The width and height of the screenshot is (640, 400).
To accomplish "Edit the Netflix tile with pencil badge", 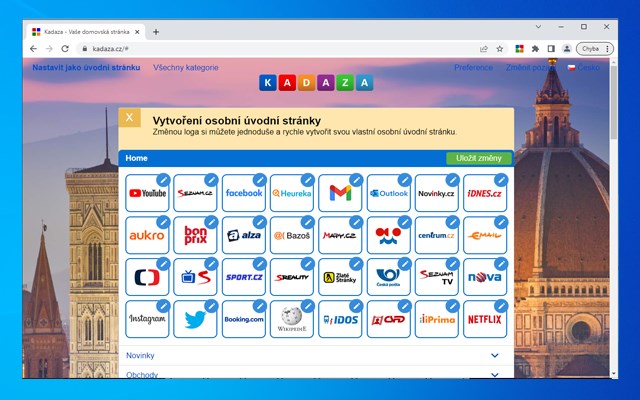I will click(x=501, y=306).
